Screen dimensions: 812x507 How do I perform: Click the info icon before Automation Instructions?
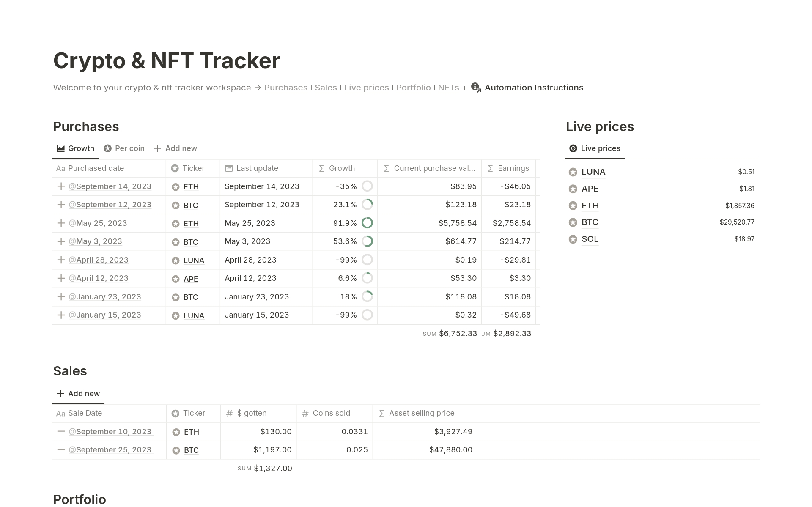[x=475, y=88]
